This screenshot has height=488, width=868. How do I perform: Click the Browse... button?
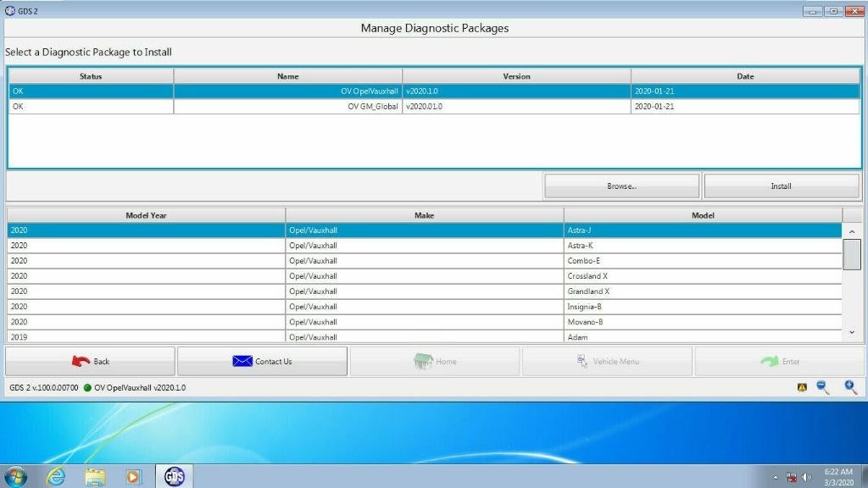tap(621, 186)
